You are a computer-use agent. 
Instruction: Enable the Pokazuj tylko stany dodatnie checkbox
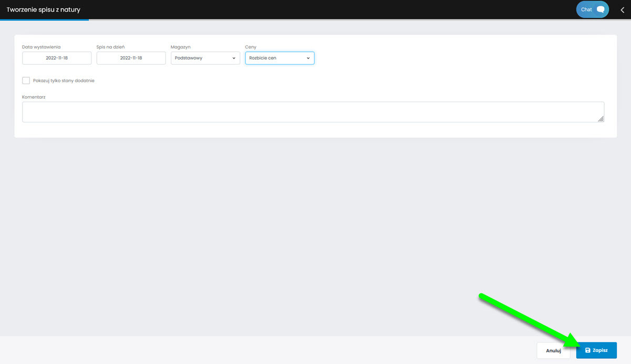click(26, 80)
